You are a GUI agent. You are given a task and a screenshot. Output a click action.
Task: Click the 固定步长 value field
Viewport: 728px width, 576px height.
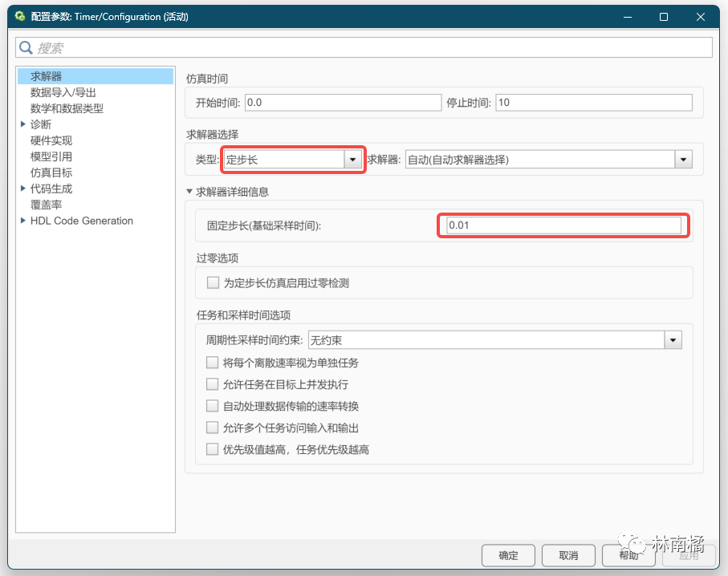tap(563, 225)
